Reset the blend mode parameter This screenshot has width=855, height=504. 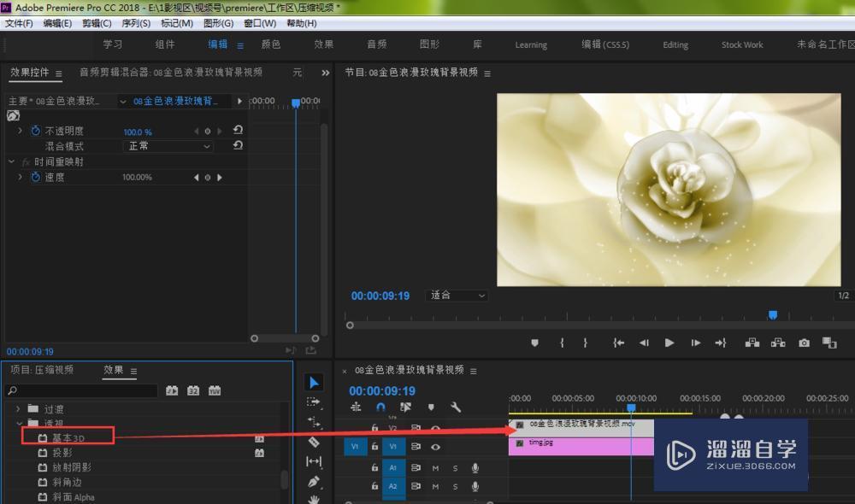pyautogui.click(x=238, y=145)
